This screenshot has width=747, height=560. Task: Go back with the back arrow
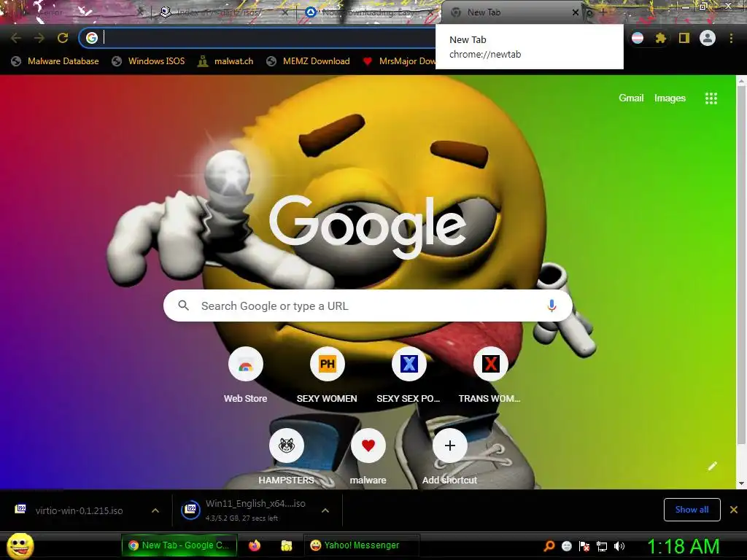coord(16,38)
